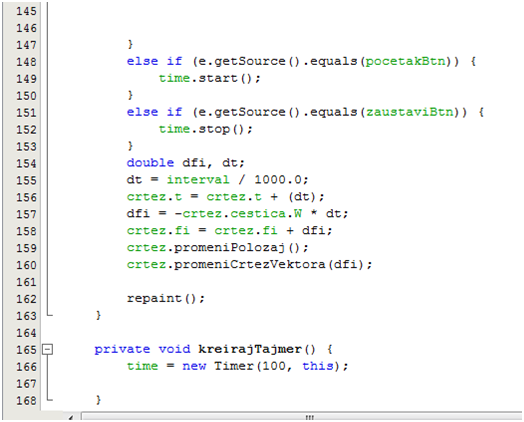Image resolution: width=524 pixels, height=422 pixels.
Task: Click the horizontal scrollbar left arrow
Action: (71, 417)
